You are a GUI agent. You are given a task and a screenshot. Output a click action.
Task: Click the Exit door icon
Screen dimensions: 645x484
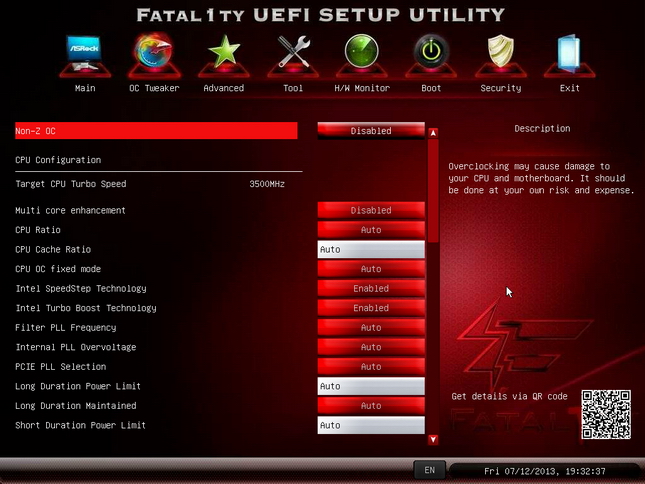click(569, 53)
